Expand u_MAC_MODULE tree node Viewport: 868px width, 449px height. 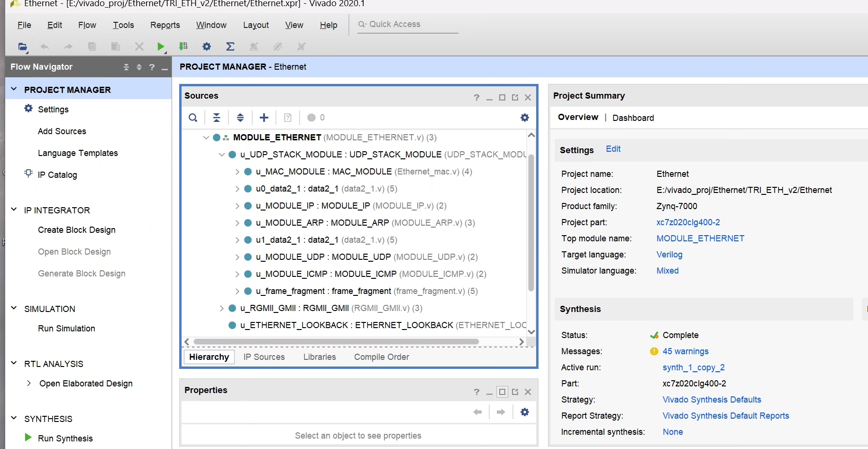(237, 172)
